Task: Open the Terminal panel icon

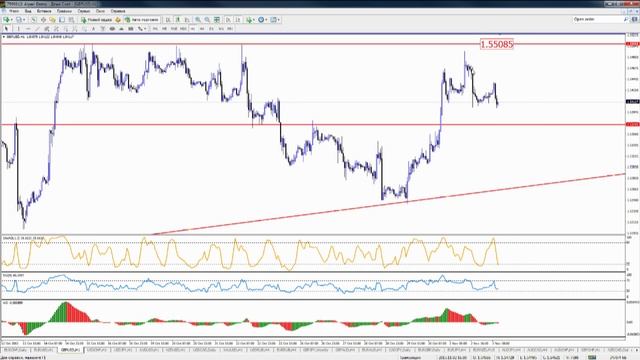Action: (62, 20)
